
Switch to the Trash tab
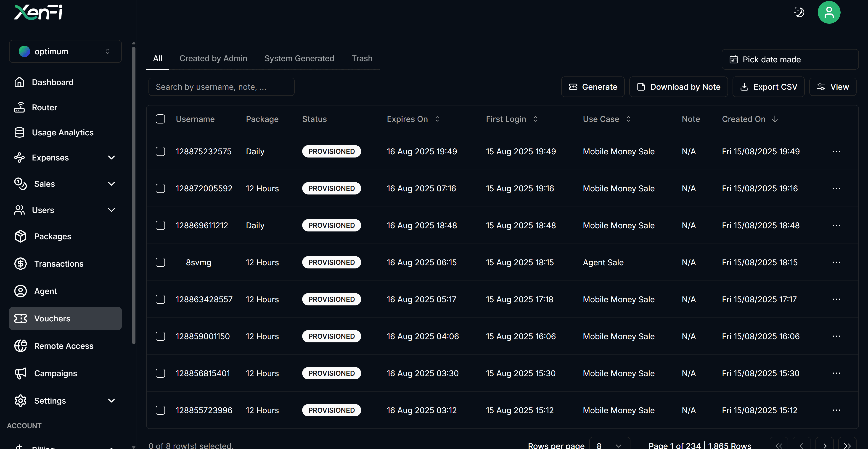362,58
